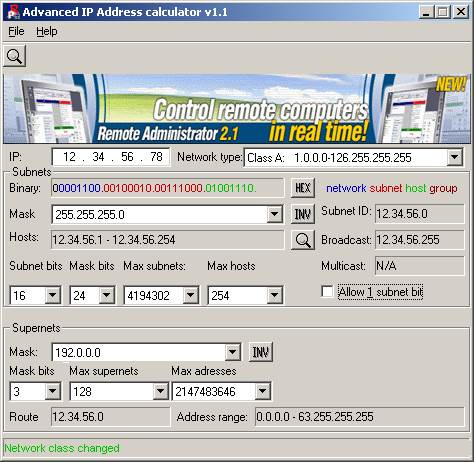Click the Remote Administrator 2.1 banner ad
The image size is (474, 462).
coord(237,109)
